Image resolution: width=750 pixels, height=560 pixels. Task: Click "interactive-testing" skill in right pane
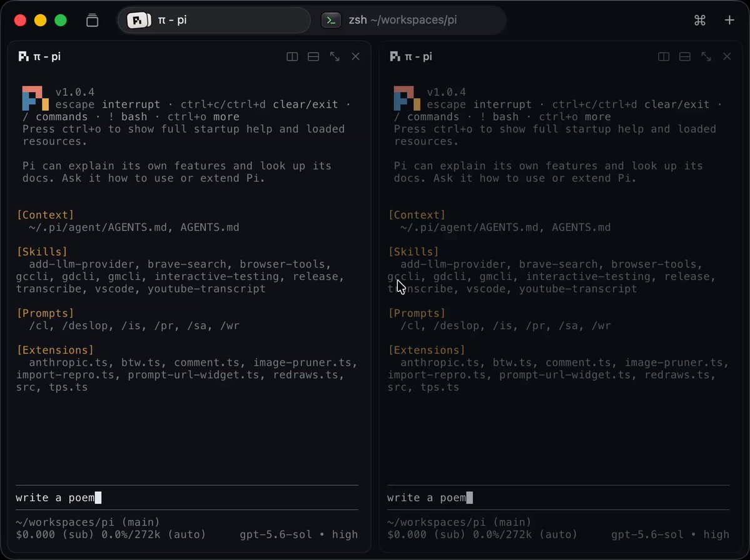(x=588, y=277)
